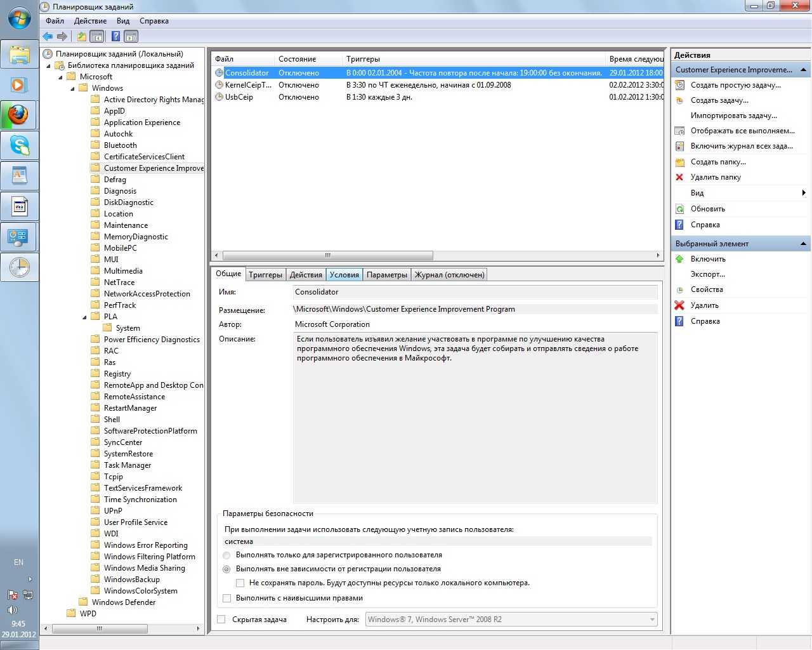Open Skype from the taskbar

click(x=19, y=145)
